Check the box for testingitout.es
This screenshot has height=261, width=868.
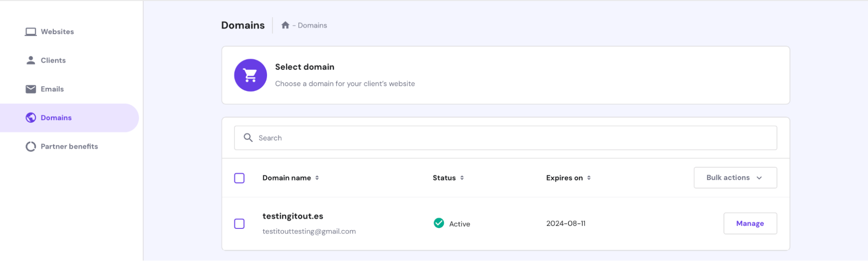click(239, 224)
